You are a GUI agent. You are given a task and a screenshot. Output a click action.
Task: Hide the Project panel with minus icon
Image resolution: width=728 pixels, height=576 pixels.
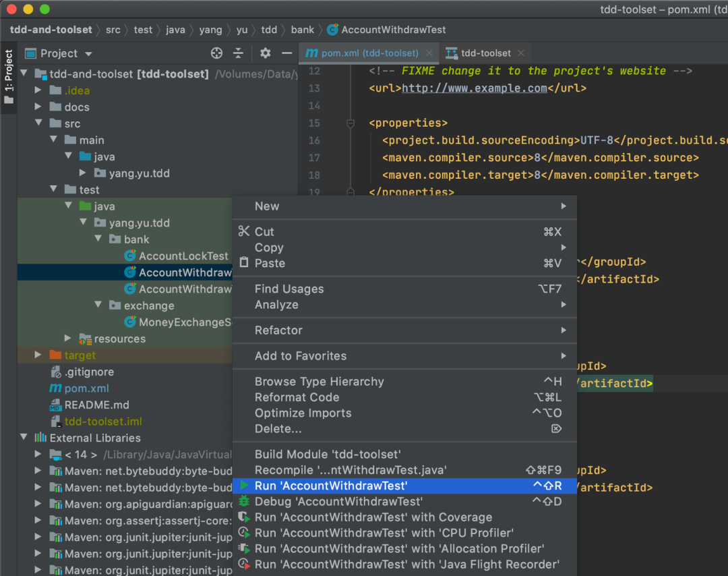coord(287,53)
